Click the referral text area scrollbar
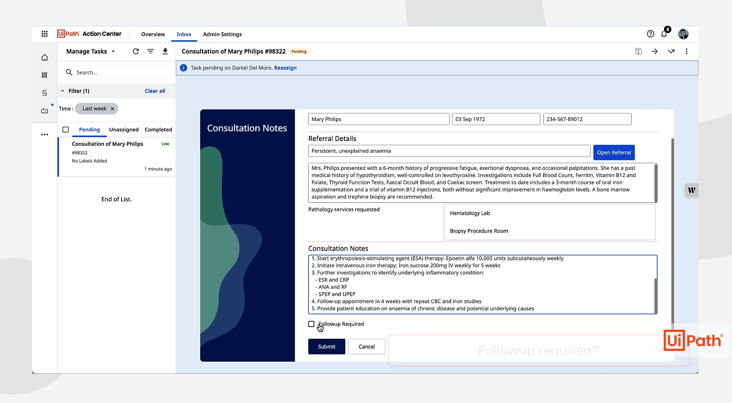This screenshot has width=732, height=403. pos(656,183)
